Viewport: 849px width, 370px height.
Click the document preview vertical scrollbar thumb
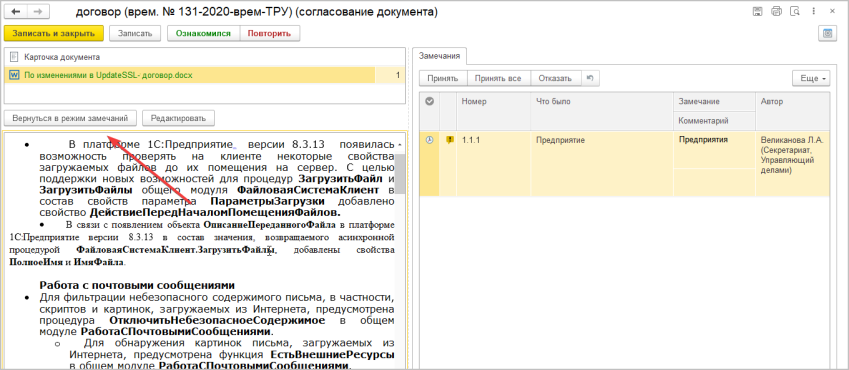pos(400,173)
